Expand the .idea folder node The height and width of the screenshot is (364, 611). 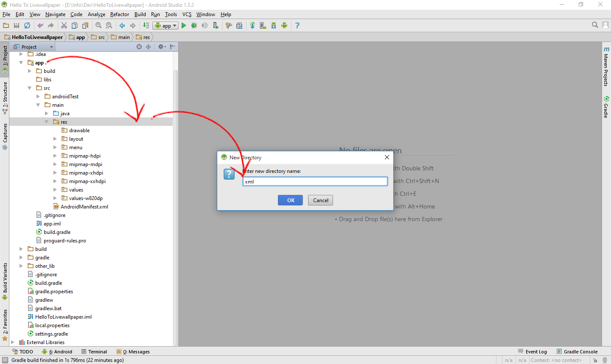[21, 54]
